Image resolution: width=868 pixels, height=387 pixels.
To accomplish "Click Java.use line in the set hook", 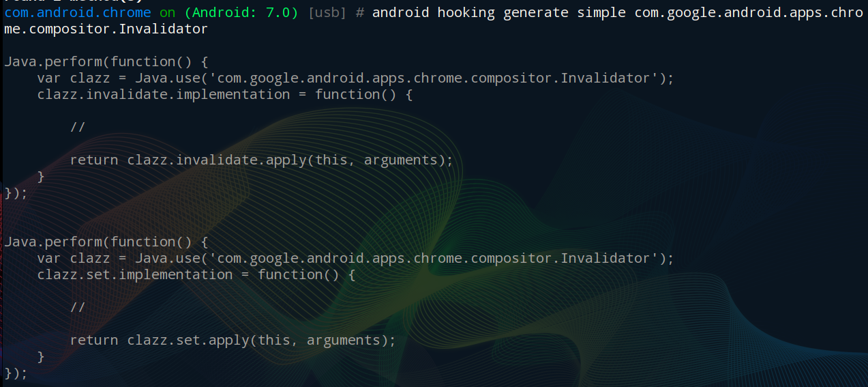I will 356,259.
